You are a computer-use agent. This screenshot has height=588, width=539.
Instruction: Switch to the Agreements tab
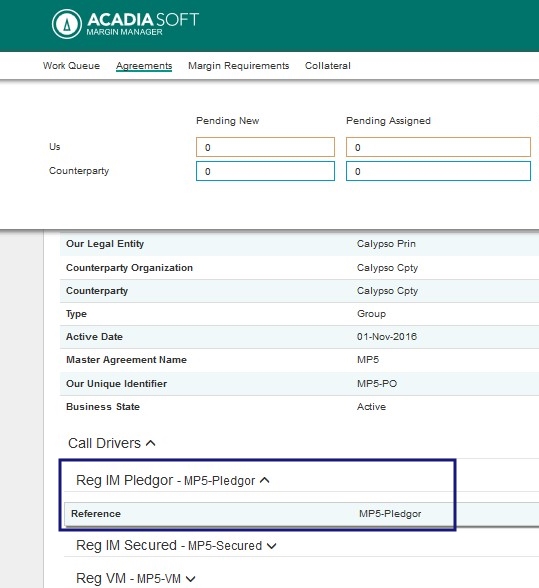pyautogui.click(x=144, y=66)
